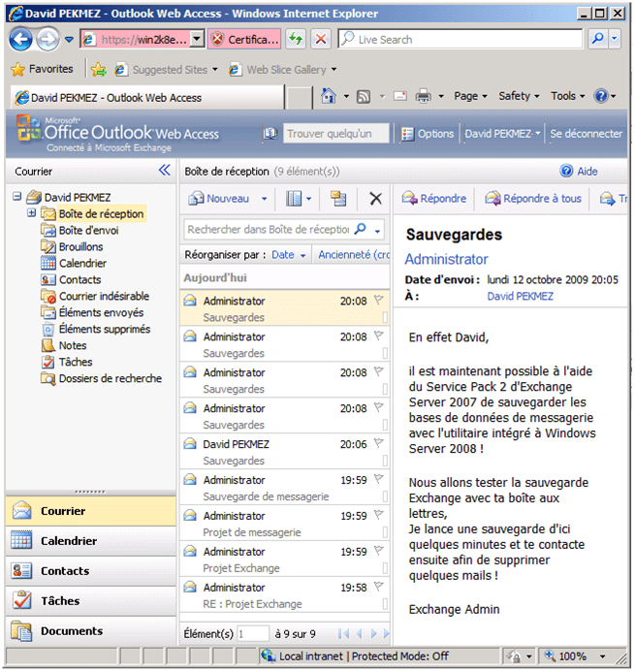This screenshot has height=672, width=635.
Task: Click the move to folder icon
Action: click(x=338, y=199)
